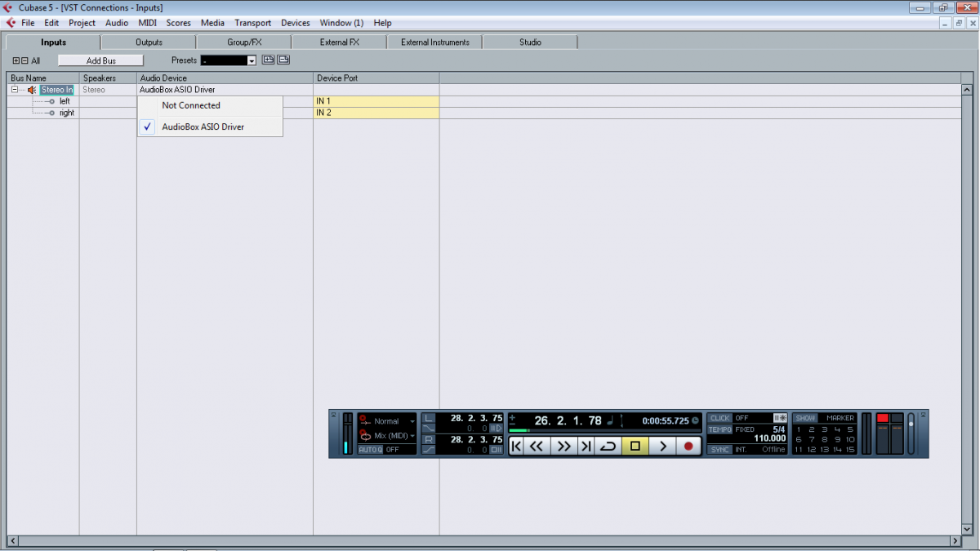
Task: Click the Device Port column header
Action: 376,78
